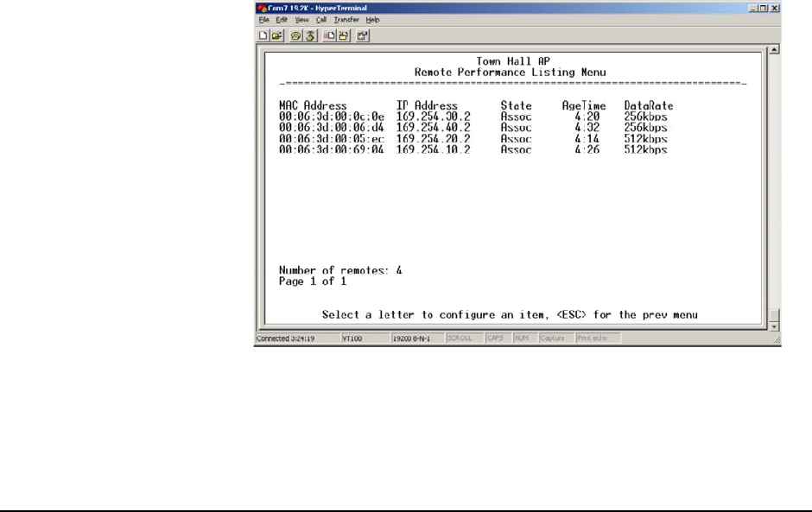Click the AgeTime value 4:26
812x512 pixels.
coord(587,149)
